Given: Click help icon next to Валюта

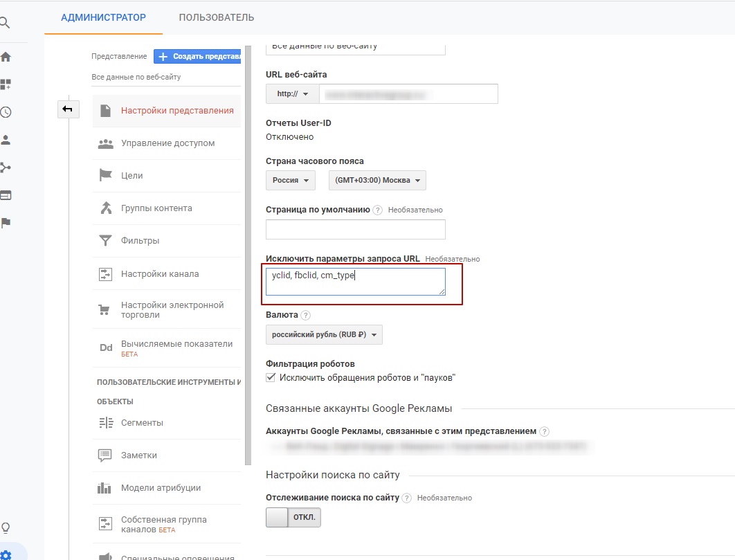Looking at the screenshot, I should (305, 315).
